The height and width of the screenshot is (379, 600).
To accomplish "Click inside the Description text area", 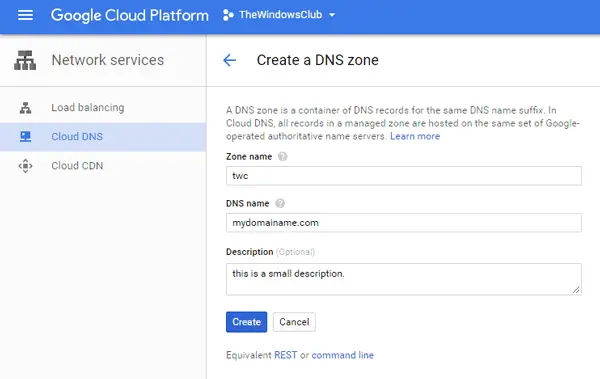I will point(404,279).
